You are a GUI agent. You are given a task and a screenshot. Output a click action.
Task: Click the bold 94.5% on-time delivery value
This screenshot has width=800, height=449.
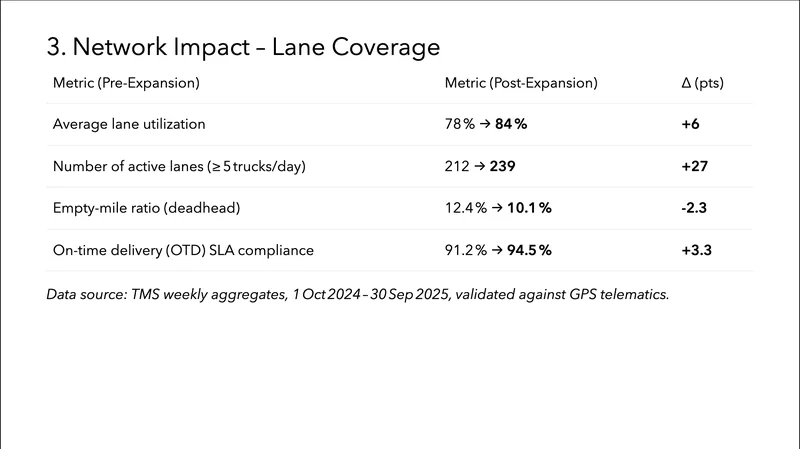tap(529, 251)
